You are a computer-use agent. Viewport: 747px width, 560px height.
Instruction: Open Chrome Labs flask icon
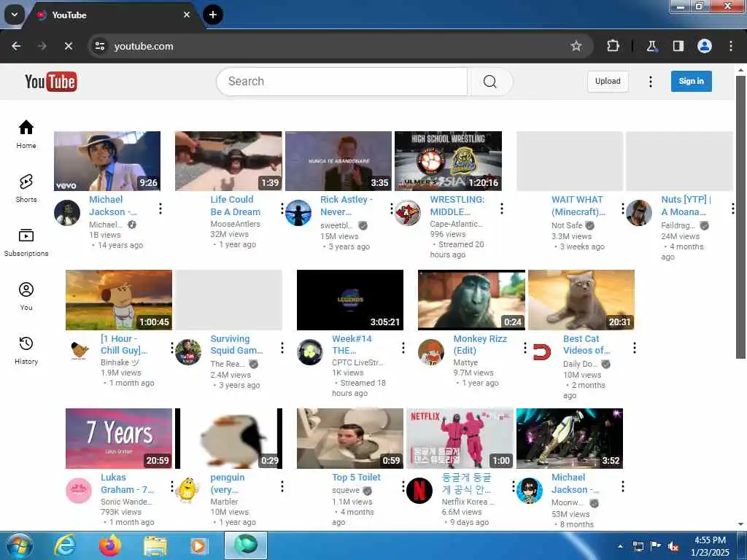click(651, 46)
